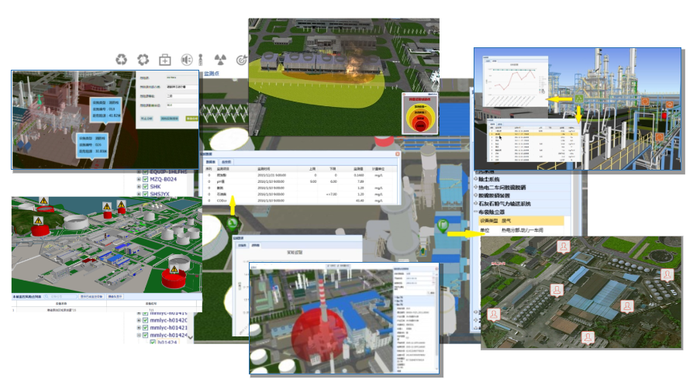Viewport: 700px width, 386px height.
Task: Expand the 热电二车间 list item
Action: click(x=476, y=187)
